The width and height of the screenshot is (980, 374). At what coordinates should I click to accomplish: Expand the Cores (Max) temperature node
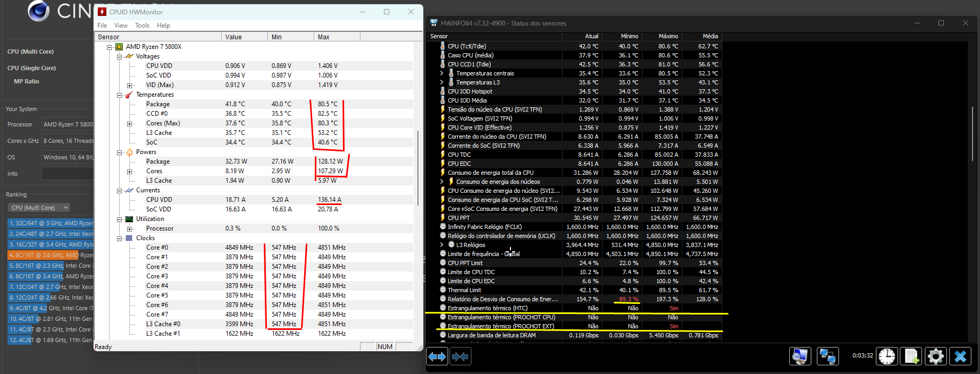pos(129,123)
